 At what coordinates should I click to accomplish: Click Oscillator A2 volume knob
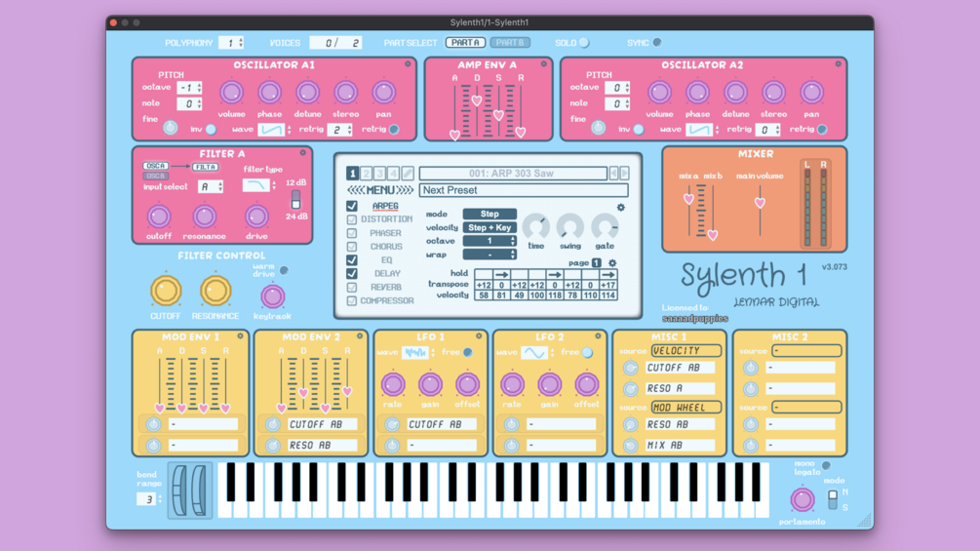pos(659,93)
